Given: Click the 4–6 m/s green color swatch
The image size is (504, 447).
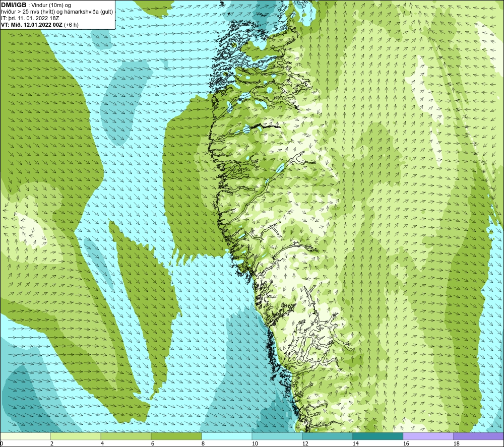Looking at the screenshot, I should (125, 436).
